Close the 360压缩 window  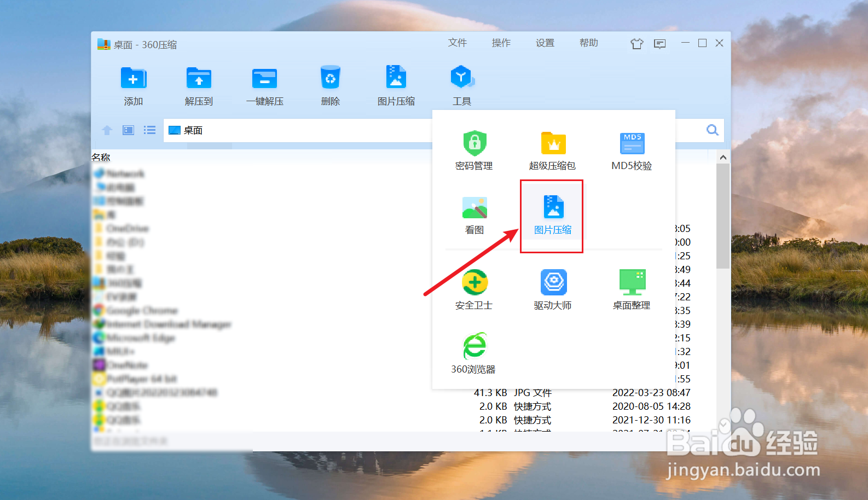coord(720,43)
